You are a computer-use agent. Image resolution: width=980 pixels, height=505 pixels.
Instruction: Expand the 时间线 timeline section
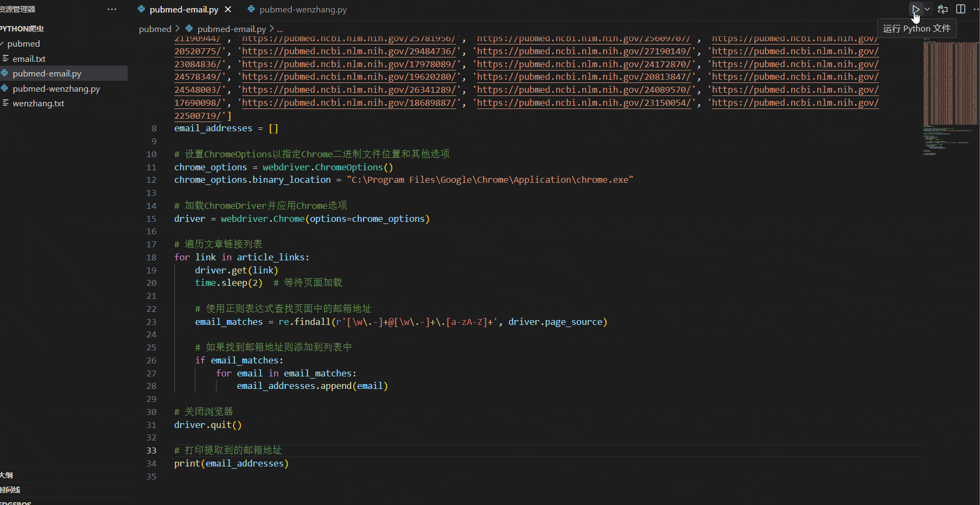click(10, 490)
